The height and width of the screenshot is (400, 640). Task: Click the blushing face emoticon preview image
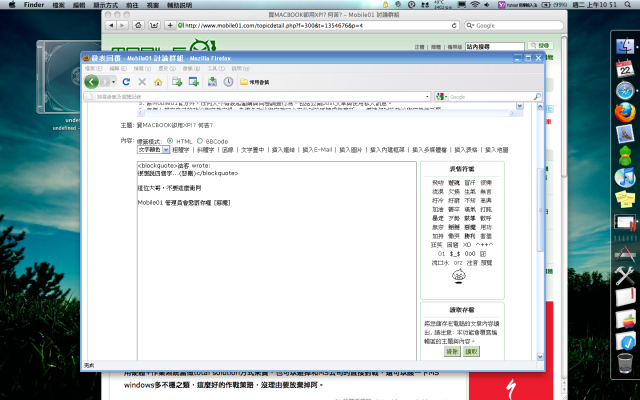459,276
